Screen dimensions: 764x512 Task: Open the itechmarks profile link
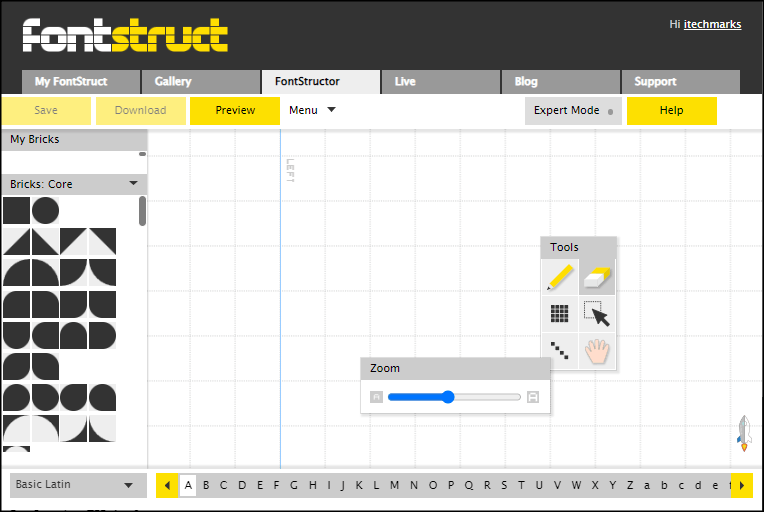[x=712, y=24]
